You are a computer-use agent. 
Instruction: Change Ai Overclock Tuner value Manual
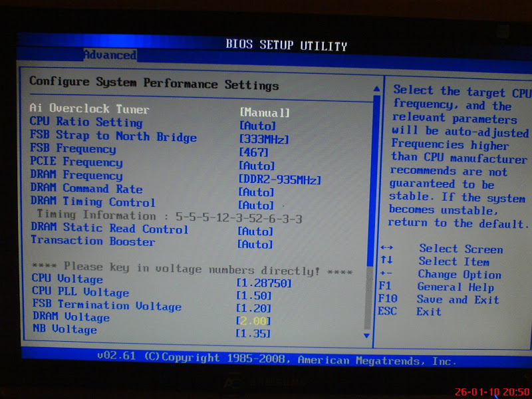coord(265,112)
